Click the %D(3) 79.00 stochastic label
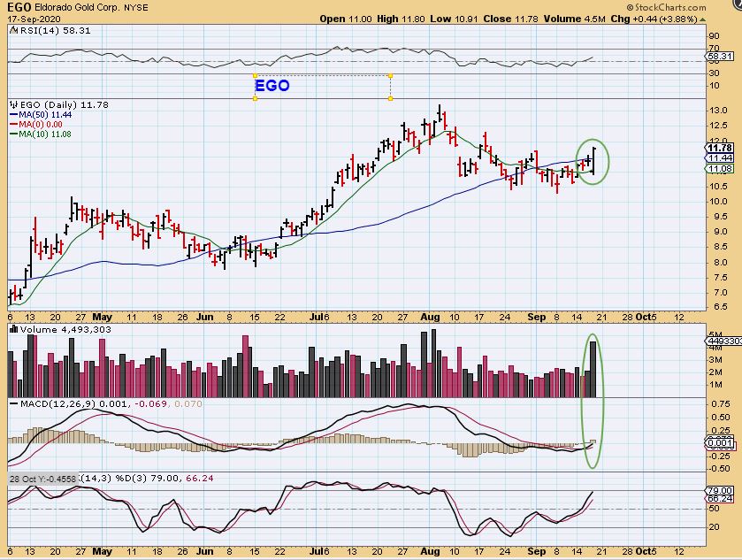This screenshot has width=742, height=560. (x=147, y=479)
